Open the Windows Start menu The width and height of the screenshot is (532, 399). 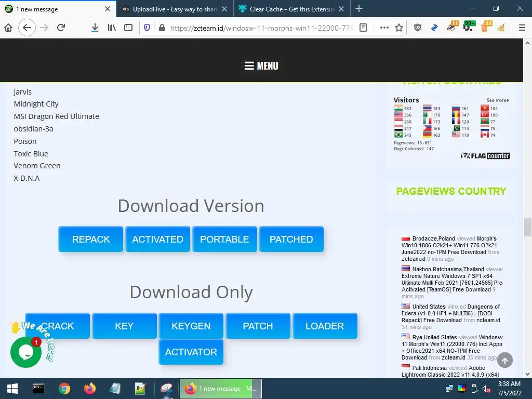12,389
